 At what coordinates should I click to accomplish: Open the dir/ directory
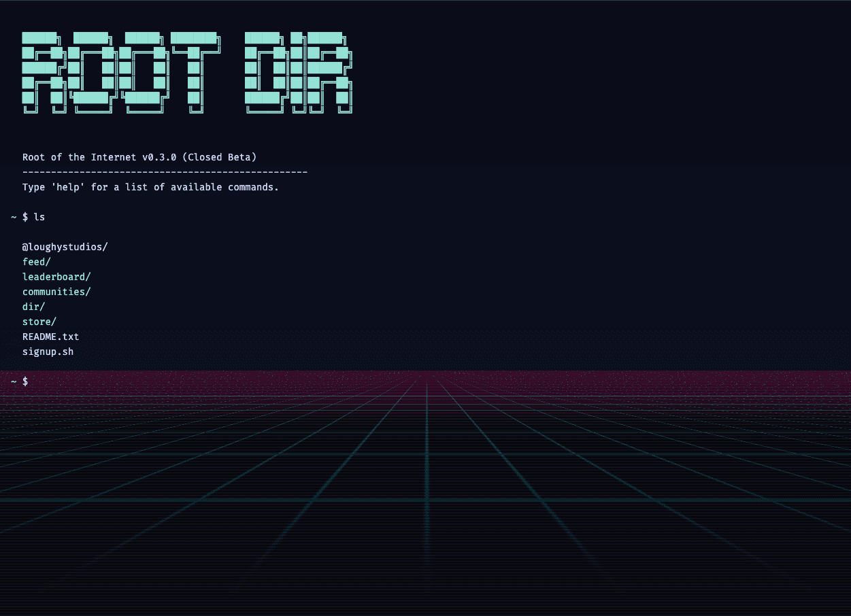pos(33,307)
